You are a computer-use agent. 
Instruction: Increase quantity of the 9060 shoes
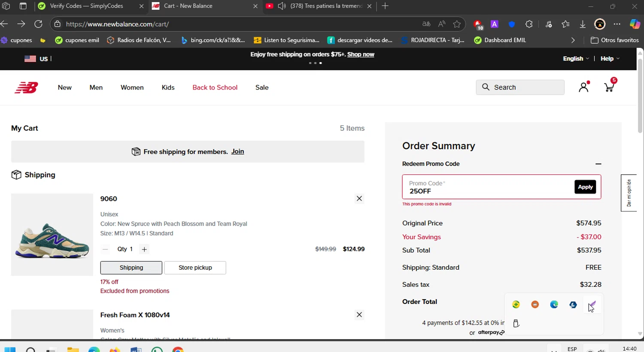tap(144, 249)
